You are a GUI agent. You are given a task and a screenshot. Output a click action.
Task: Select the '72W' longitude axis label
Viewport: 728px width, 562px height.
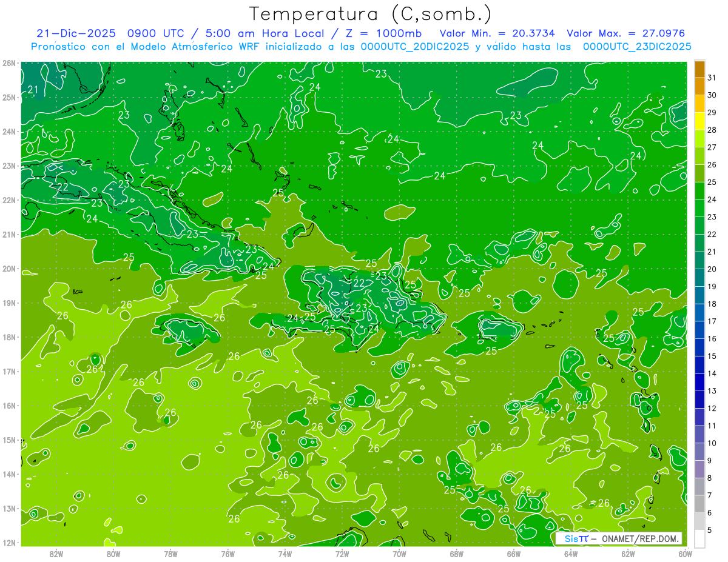click(342, 553)
